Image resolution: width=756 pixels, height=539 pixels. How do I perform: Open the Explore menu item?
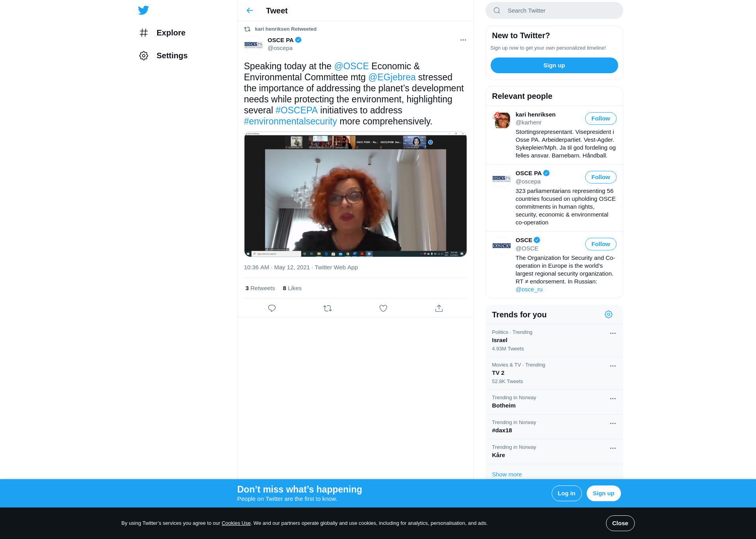(x=170, y=33)
